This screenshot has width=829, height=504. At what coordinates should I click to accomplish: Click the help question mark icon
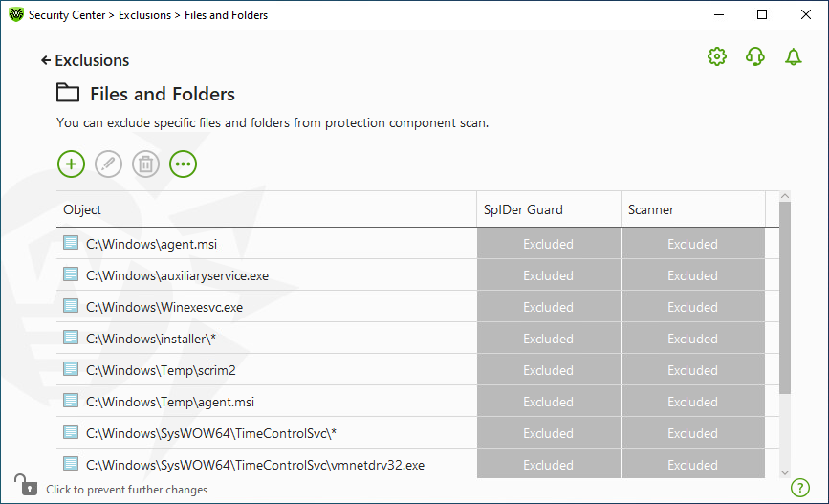coord(800,488)
